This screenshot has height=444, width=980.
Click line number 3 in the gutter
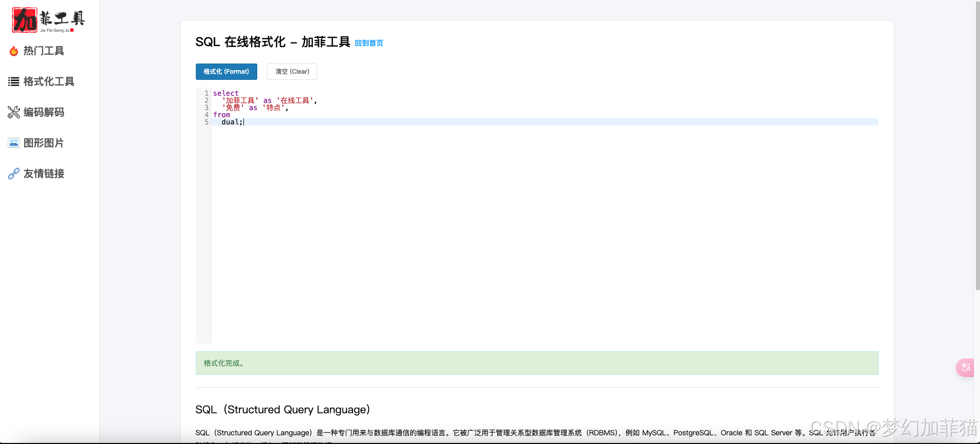click(207, 108)
